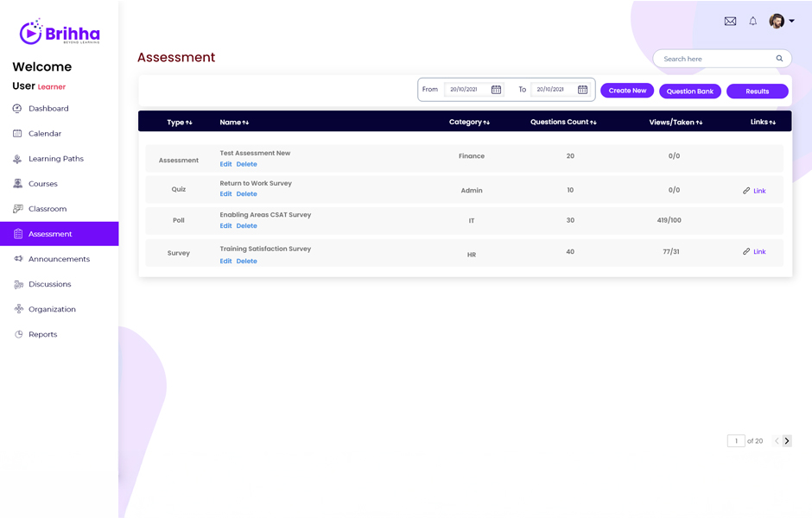Click the page number input field

(736, 441)
